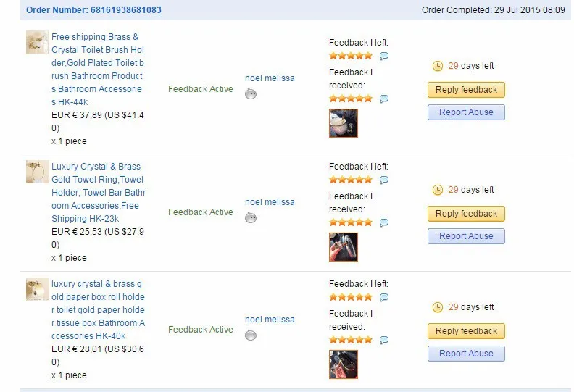Viewport: 574px width, 392px height.
Task: Open noel melissa profile in paper holder row
Action: pos(270,320)
